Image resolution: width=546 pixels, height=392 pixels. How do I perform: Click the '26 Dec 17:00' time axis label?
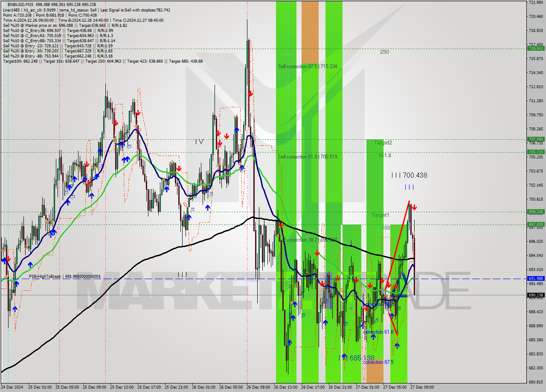(x=312, y=387)
